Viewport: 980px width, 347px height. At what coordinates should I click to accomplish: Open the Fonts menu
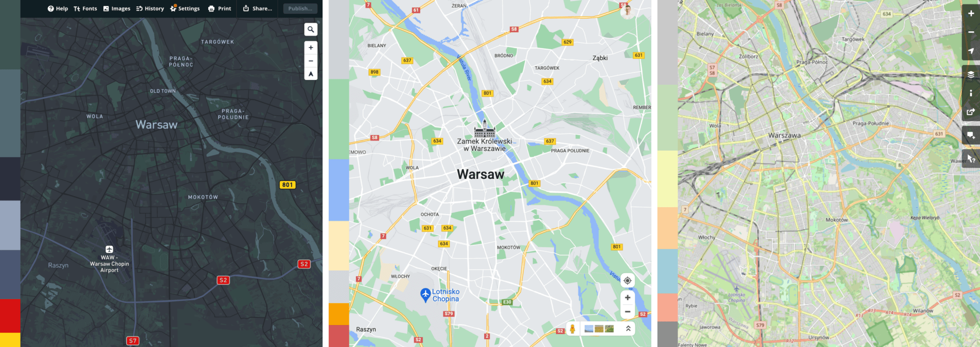click(x=85, y=9)
